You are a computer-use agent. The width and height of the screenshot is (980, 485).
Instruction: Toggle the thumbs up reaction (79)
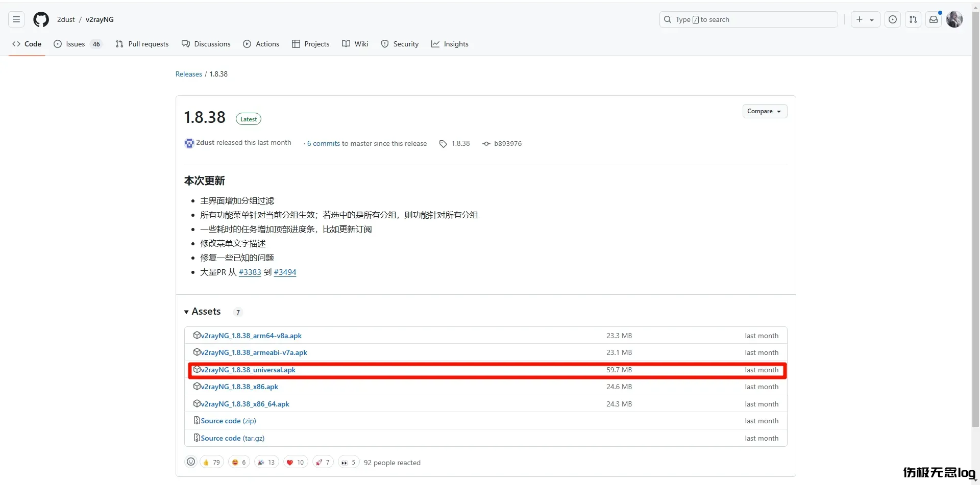211,463
